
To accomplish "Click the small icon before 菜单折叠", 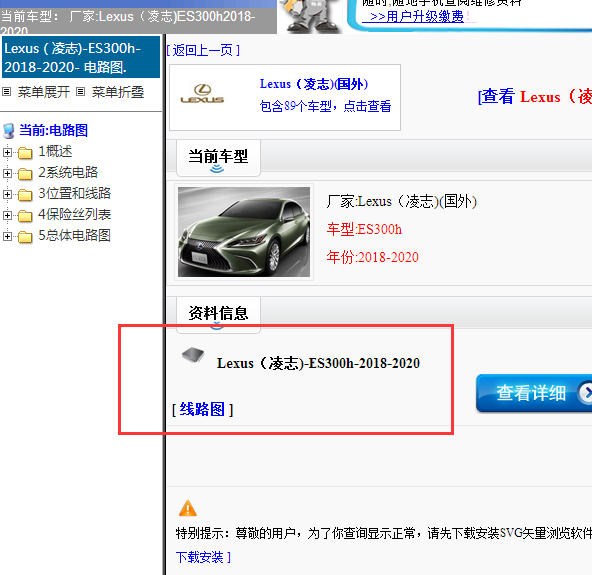I will [x=80, y=91].
